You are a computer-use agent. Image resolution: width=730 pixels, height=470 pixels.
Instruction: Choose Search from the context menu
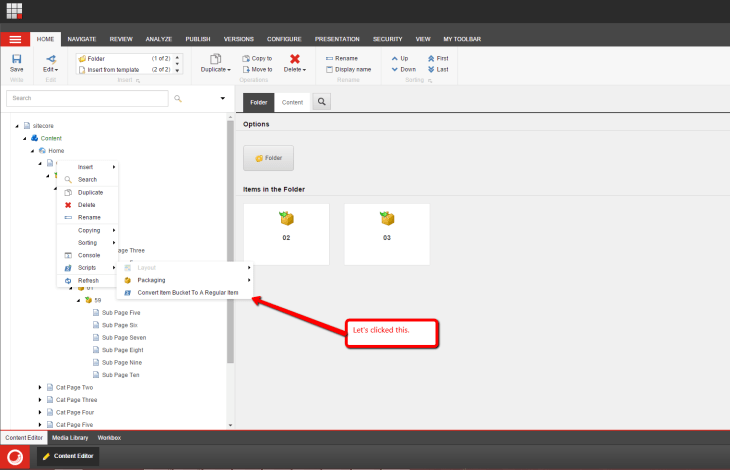[x=88, y=179]
